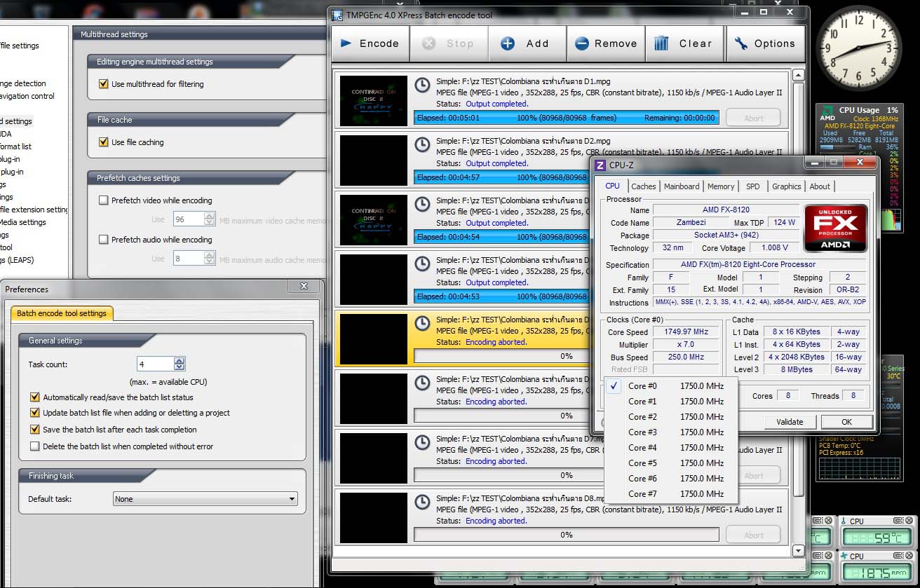Viewport: 920px width, 588px height.
Task: Click the D2.mpg task progress bar
Action: 502,177
